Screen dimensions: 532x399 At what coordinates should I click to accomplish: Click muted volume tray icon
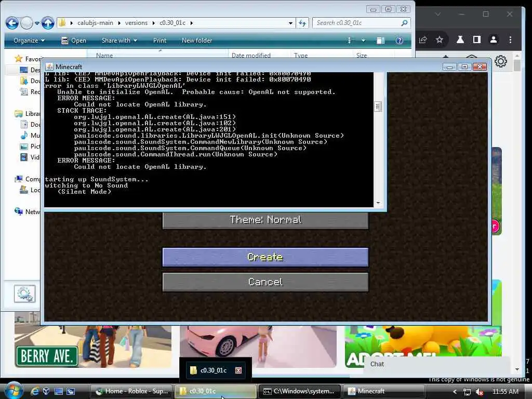pyautogui.click(x=480, y=392)
